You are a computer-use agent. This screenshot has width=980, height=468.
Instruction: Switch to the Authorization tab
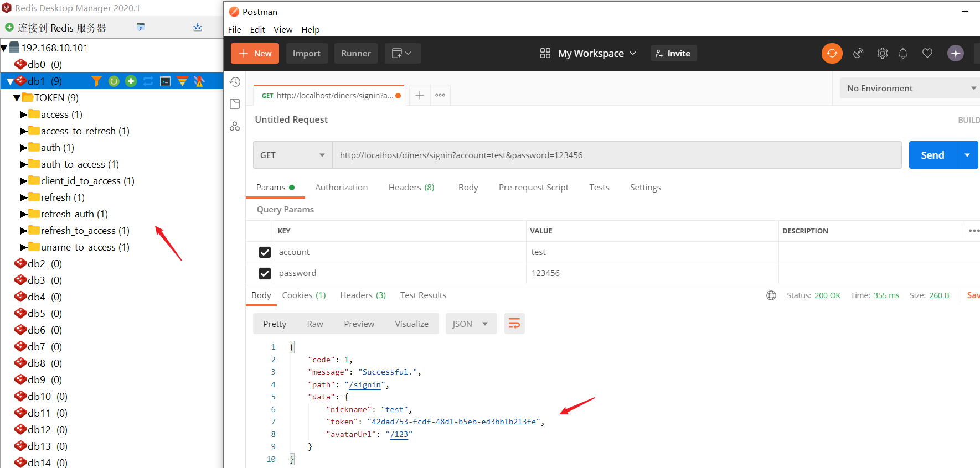click(x=342, y=188)
